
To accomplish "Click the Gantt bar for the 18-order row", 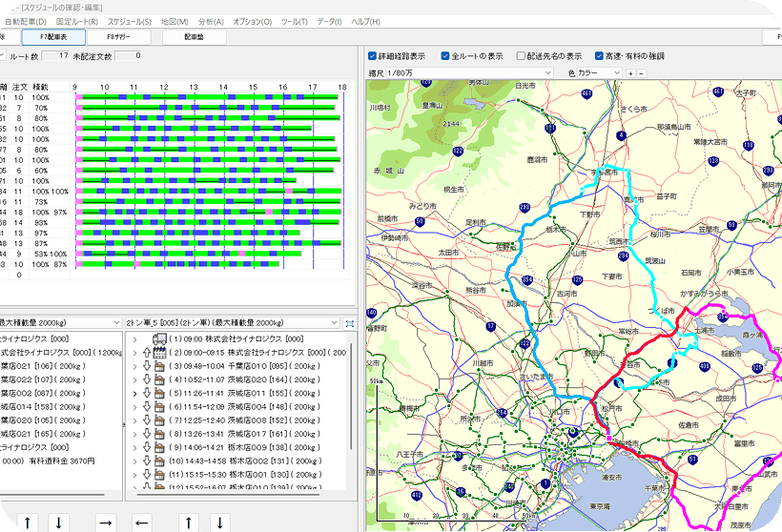I will [x=209, y=212].
